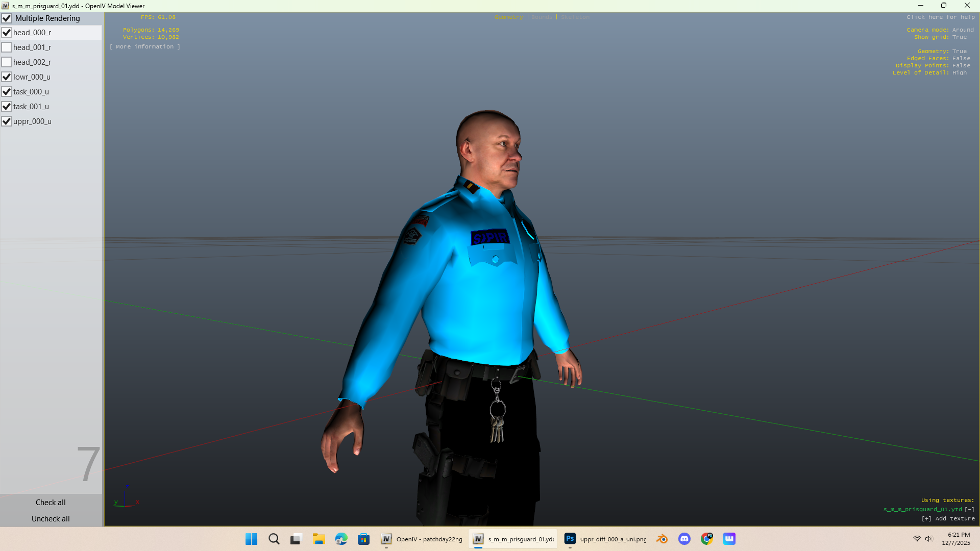Expand the More information section
Image resolution: width=980 pixels, height=551 pixels.
[x=145, y=46]
